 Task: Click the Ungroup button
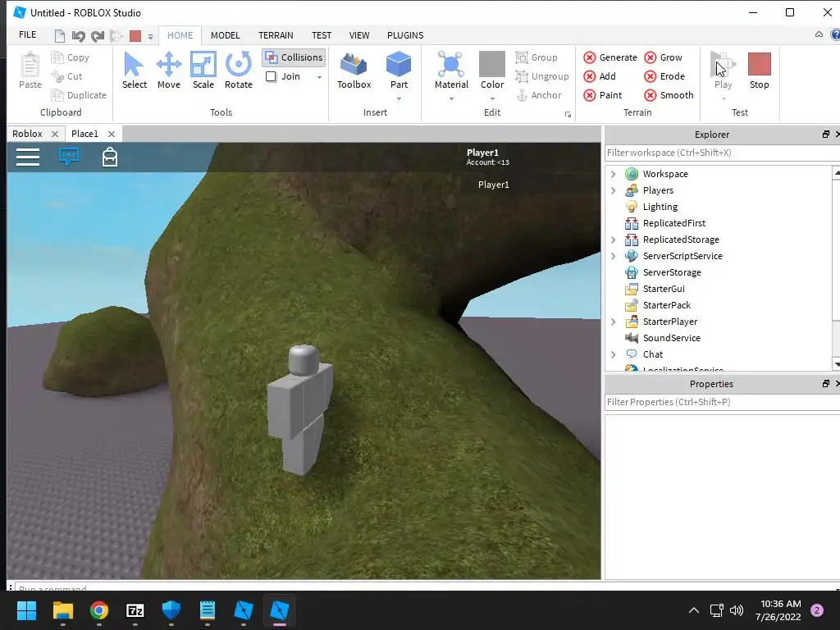(542, 76)
